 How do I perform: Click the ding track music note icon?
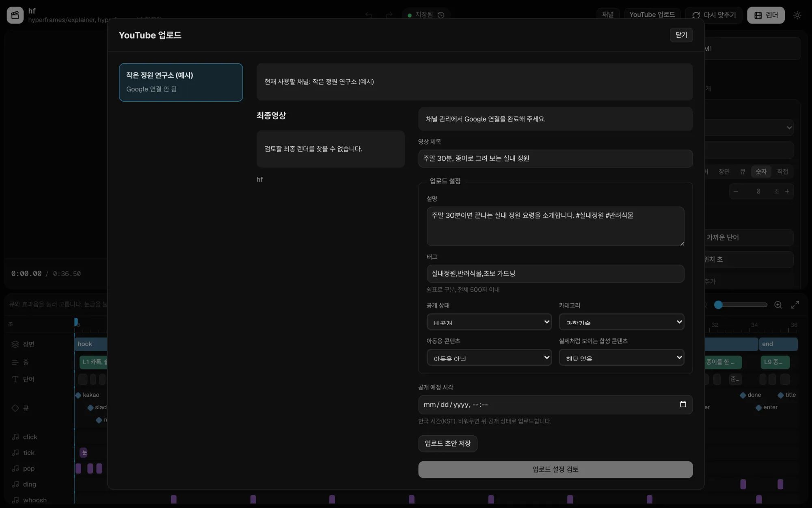(15, 484)
